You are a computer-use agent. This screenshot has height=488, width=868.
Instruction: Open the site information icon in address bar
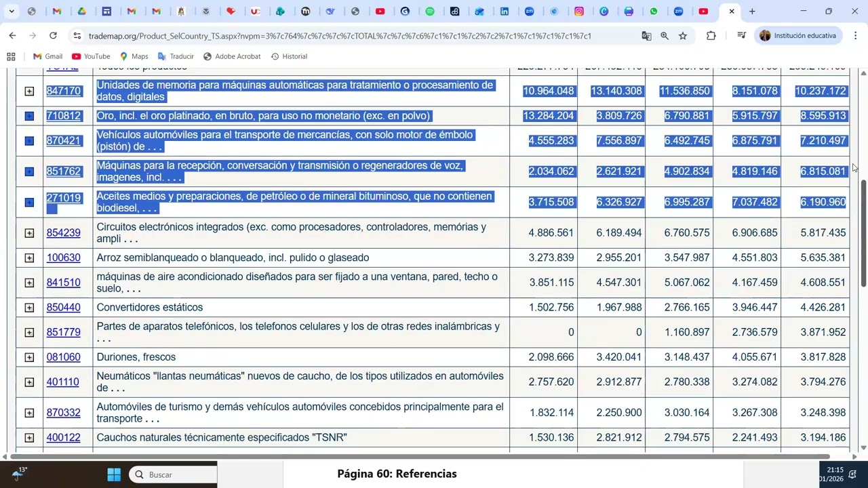pos(77,36)
